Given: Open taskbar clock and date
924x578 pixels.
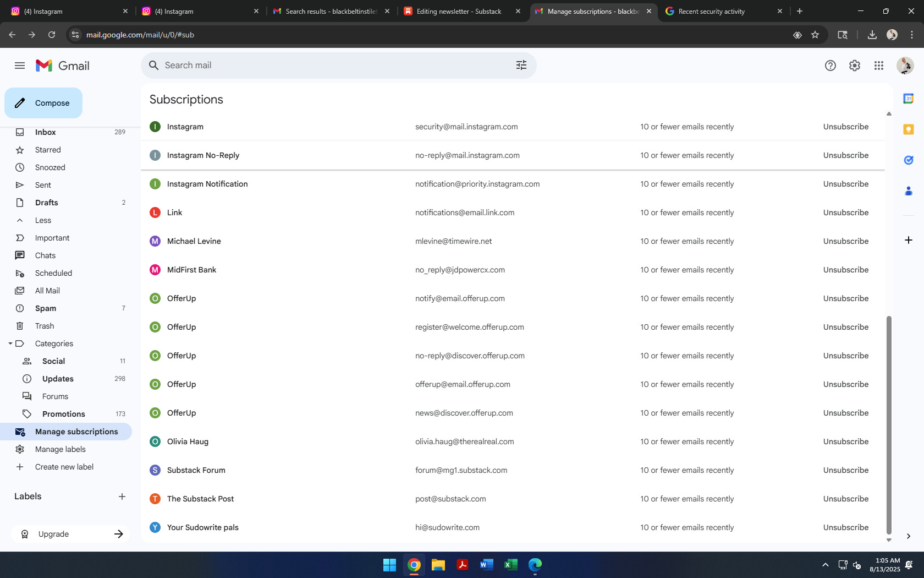Looking at the screenshot, I should [884, 565].
